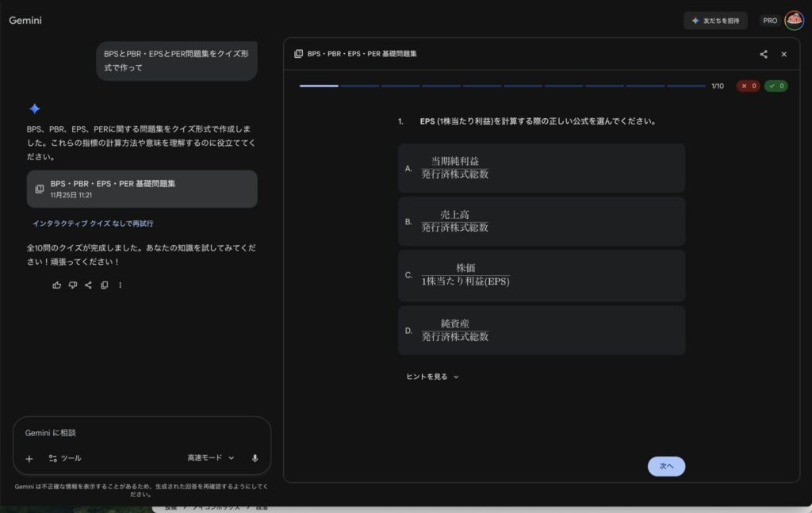Select answer choice D (純資産/発行済株式総数)
Image resolution: width=812 pixels, height=513 pixels.
[542, 330]
